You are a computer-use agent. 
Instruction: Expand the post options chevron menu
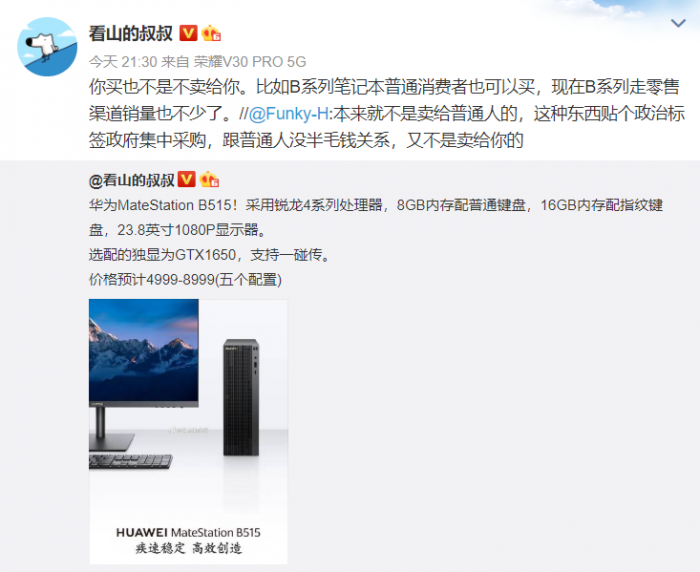coord(678,23)
